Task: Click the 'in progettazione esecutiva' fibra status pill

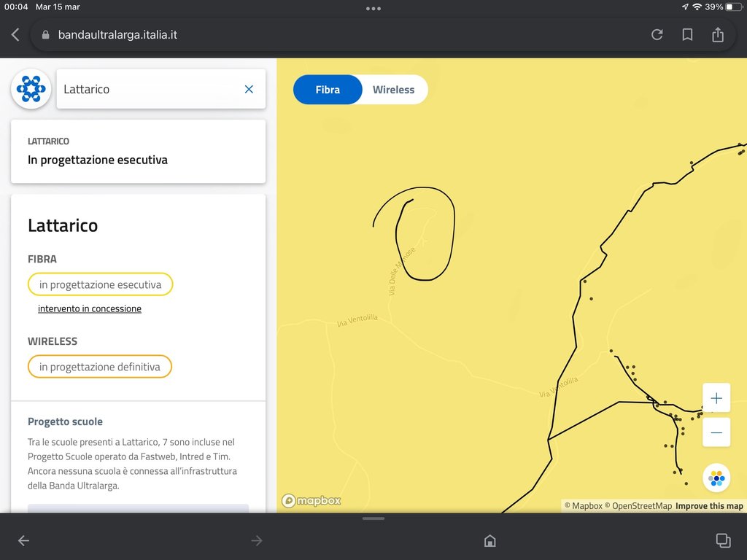Action: pos(100,284)
